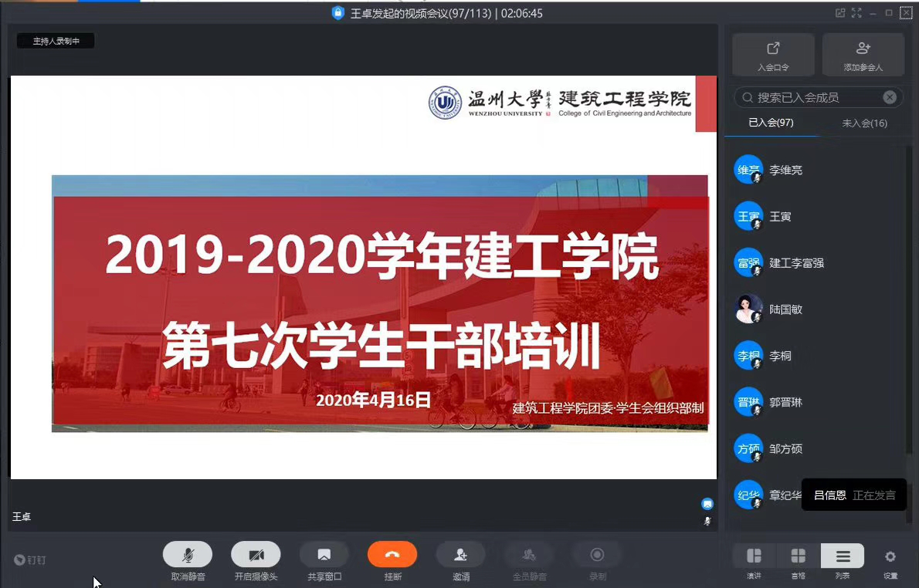Start recording with the 录制 button
The image size is (919, 588).
click(x=597, y=555)
